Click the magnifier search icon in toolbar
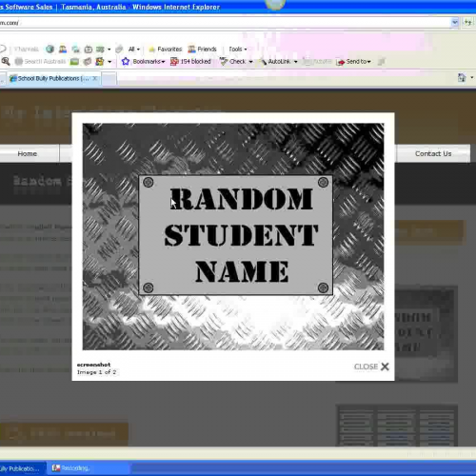 [6, 61]
